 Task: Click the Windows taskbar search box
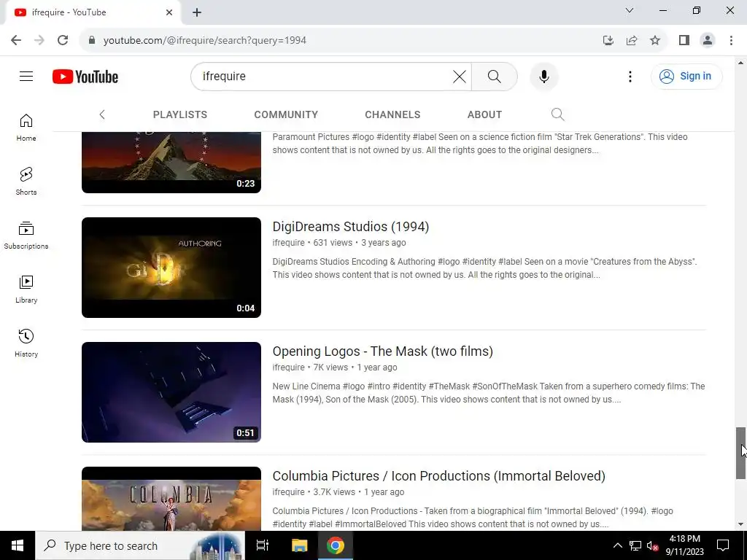click(140, 545)
